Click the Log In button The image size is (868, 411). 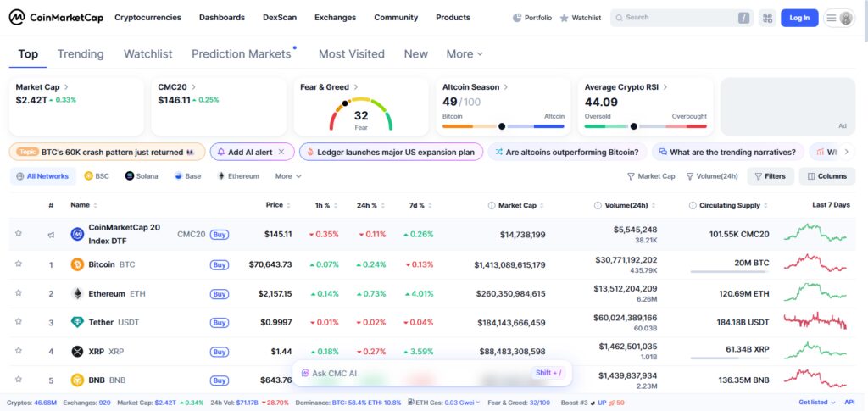click(x=799, y=18)
